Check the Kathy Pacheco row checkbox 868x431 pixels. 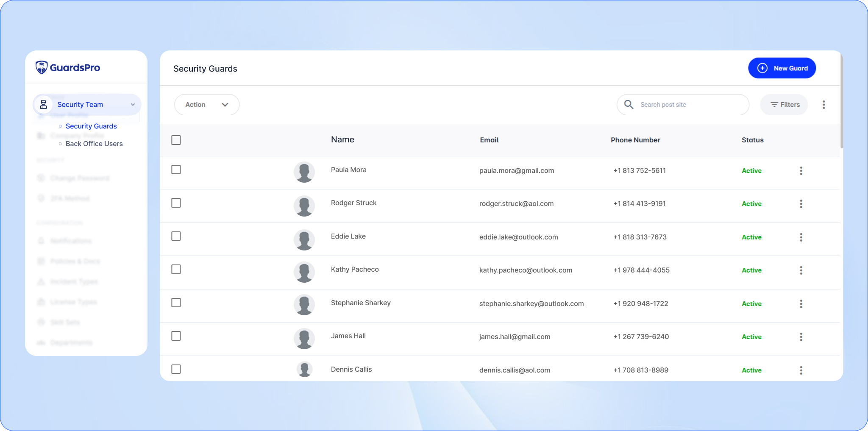click(x=176, y=270)
